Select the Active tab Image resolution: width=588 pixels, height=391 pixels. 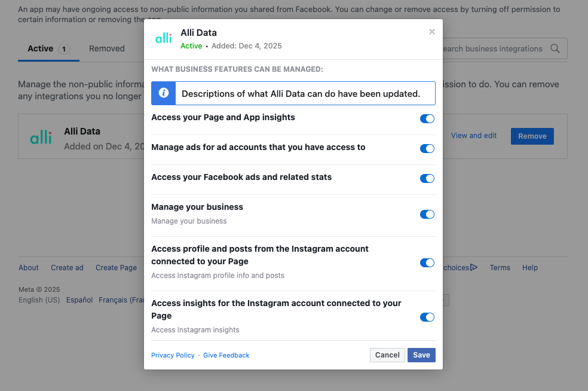(48, 49)
